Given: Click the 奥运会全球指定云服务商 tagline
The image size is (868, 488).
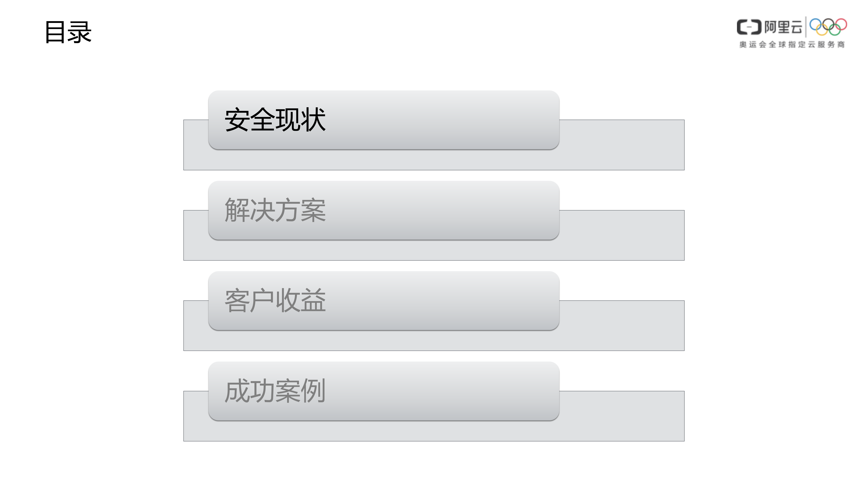Looking at the screenshot, I should coord(792,44).
